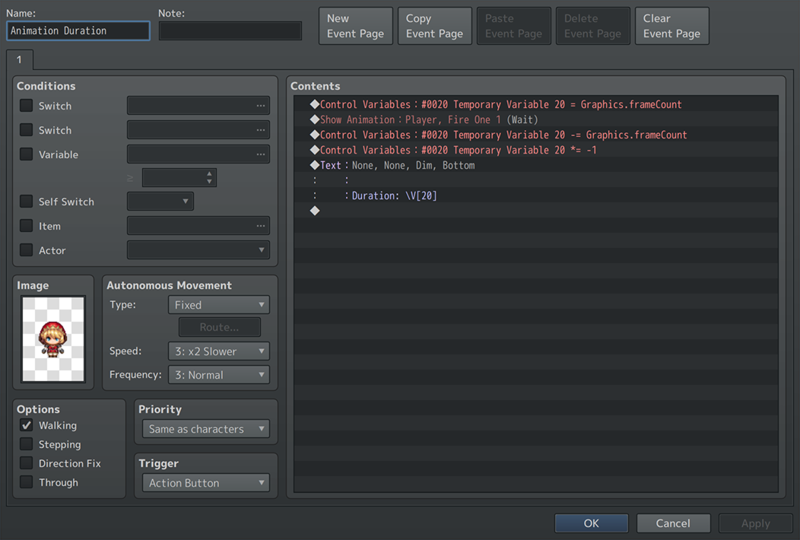Click the empty diamond command line
This screenshot has width=800, height=540.
click(315, 211)
